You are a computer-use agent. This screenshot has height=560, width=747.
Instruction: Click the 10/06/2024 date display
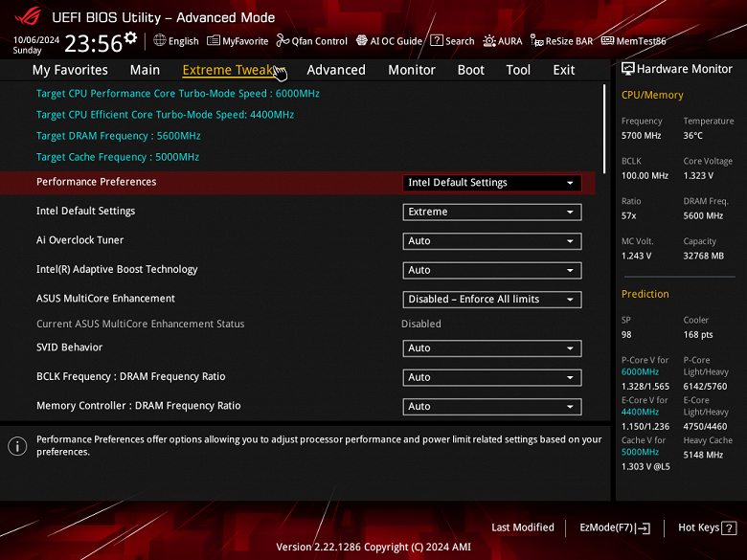tap(36, 40)
